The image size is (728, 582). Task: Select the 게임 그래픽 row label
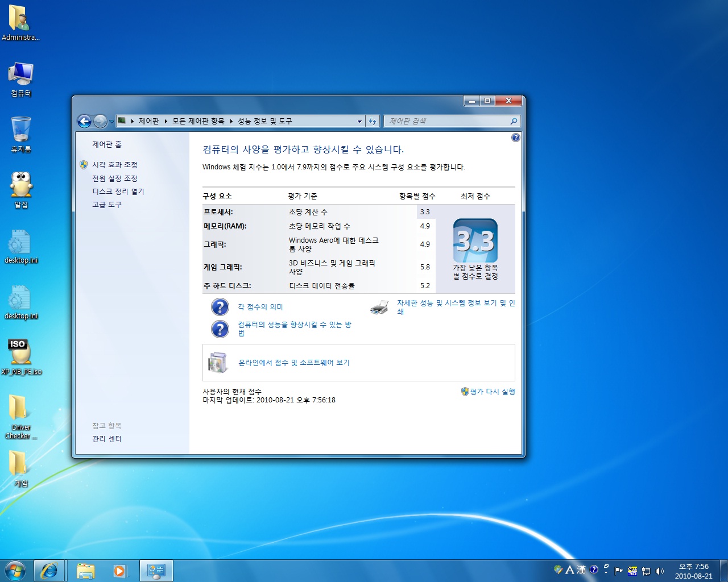pyautogui.click(x=223, y=267)
